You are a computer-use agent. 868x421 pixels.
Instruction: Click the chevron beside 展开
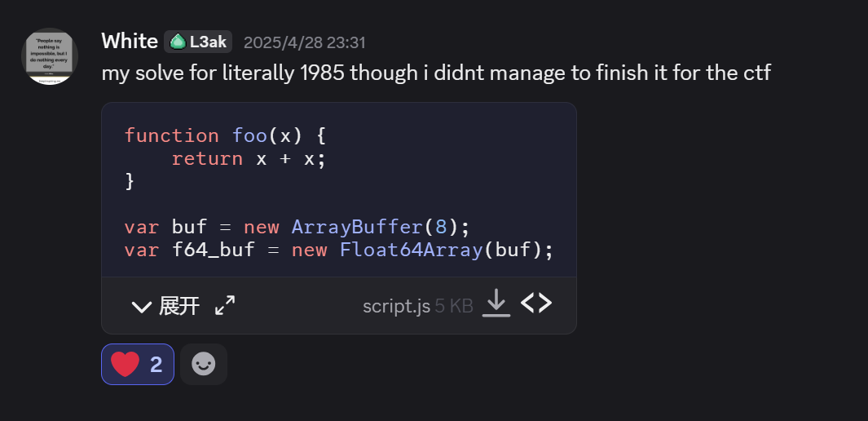142,306
